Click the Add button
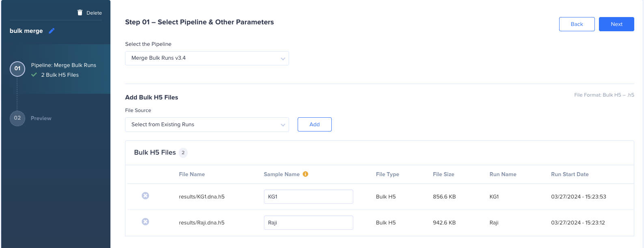This screenshot has height=248, width=644. pyautogui.click(x=315, y=124)
